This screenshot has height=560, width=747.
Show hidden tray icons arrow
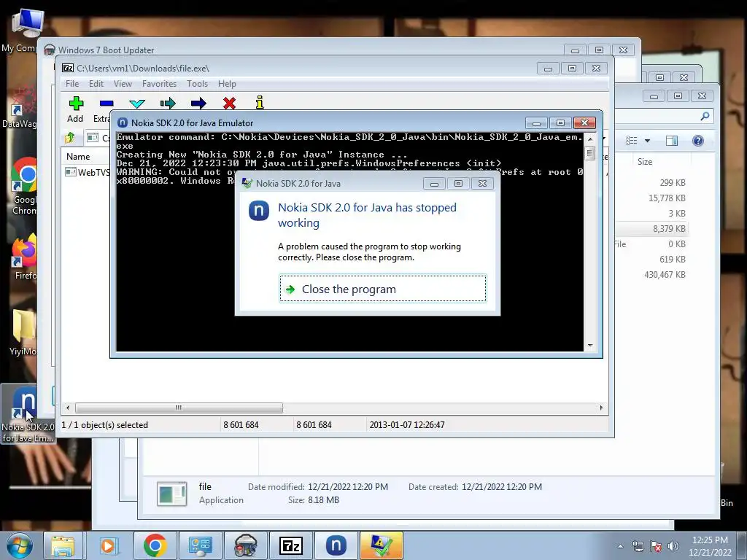click(x=620, y=546)
